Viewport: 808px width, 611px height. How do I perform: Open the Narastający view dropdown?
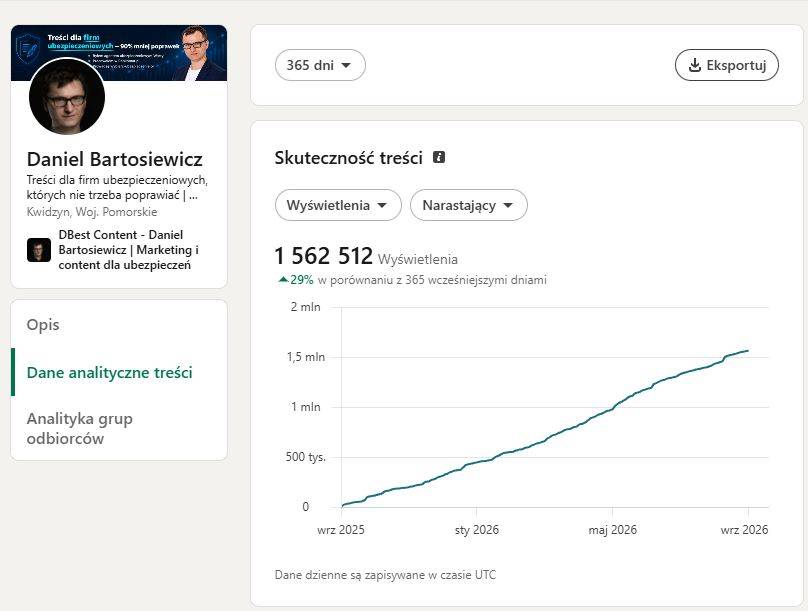468,205
